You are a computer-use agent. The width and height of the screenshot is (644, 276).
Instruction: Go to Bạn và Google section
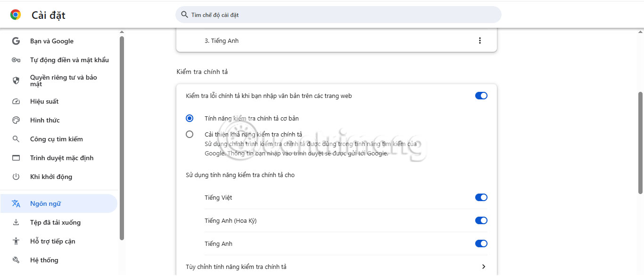coord(51,41)
